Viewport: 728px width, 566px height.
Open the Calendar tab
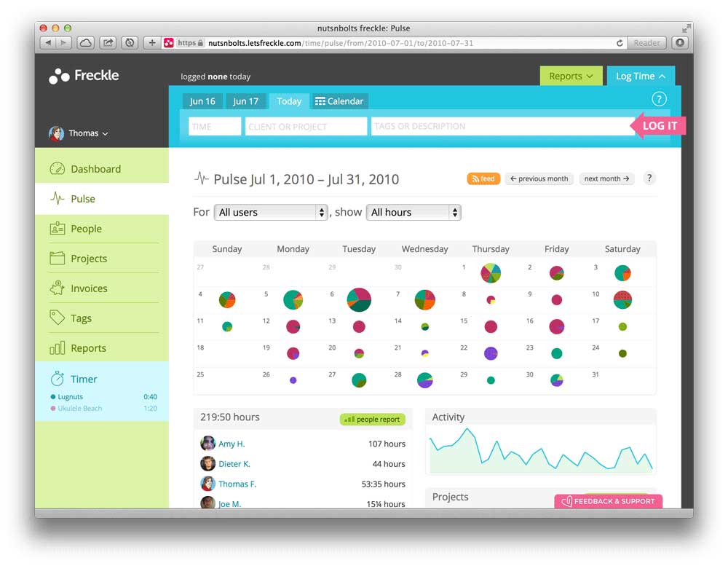click(x=339, y=101)
